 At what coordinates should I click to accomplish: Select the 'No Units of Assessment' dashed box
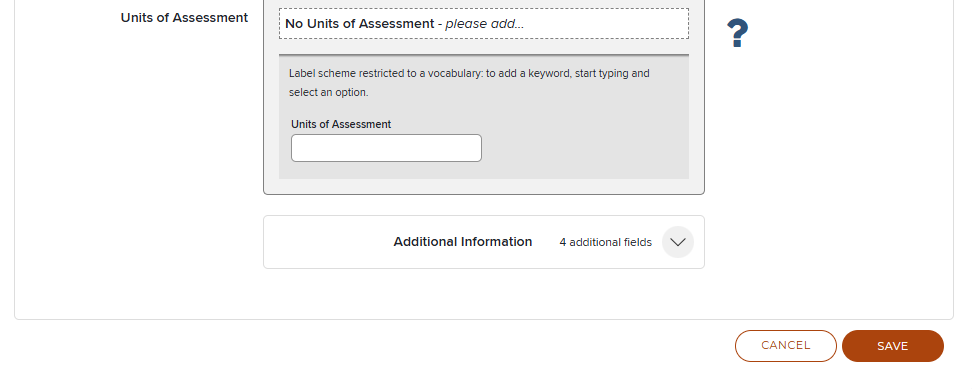pos(484,24)
